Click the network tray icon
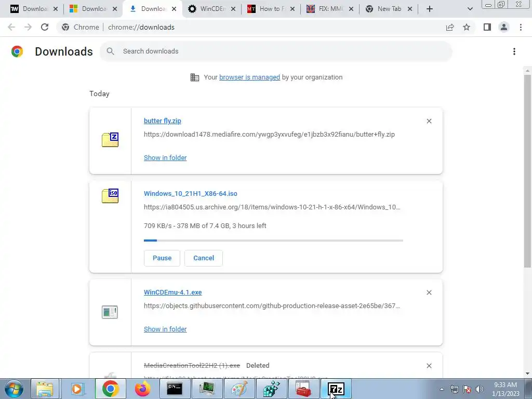This screenshot has width=532, height=399. pyautogui.click(x=454, y=389)
